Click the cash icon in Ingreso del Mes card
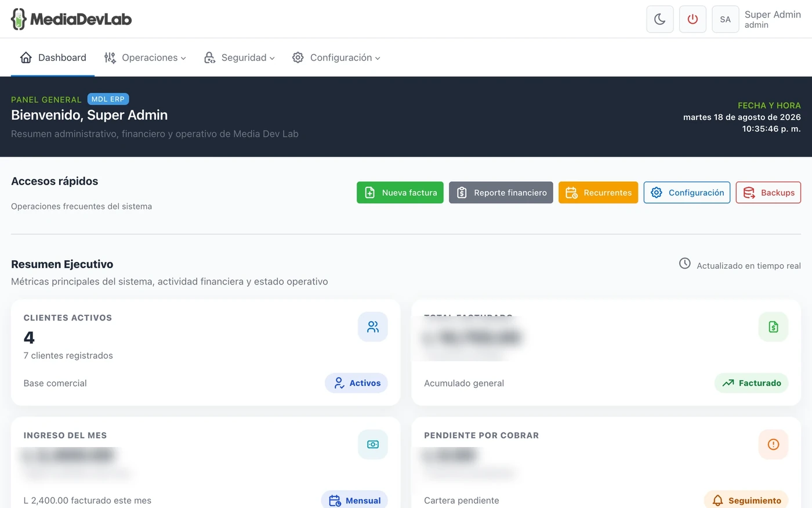This screenshot has width=812, height=508. pyautogui.click(x=373, y=444)
